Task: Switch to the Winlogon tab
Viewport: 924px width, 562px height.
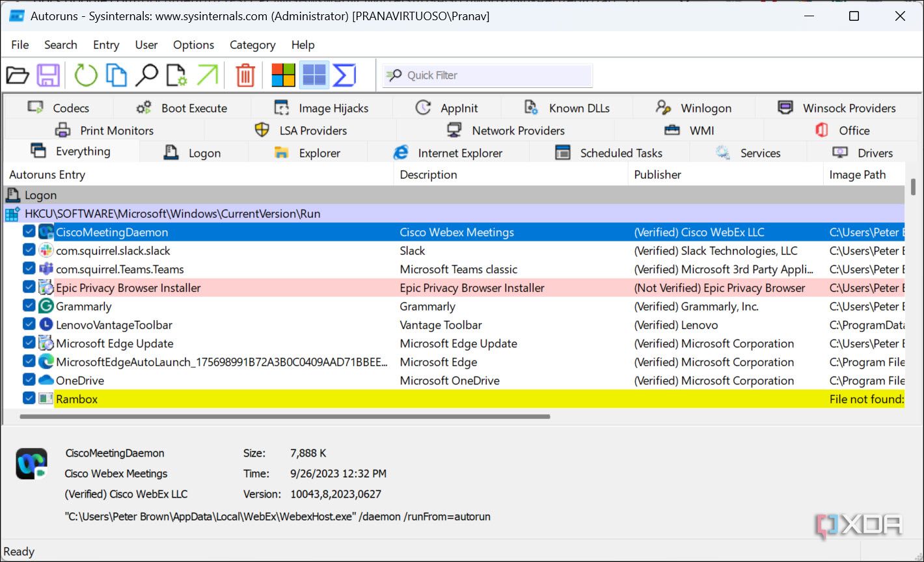Action: [x=693, y=108]
